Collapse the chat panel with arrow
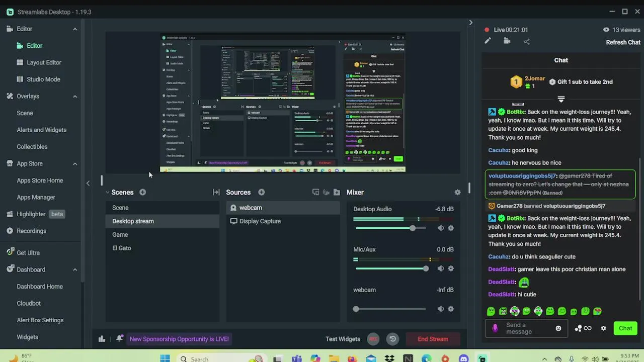Image resolution: width=644 pixels, height=362 pixels. tap(470, 23)
